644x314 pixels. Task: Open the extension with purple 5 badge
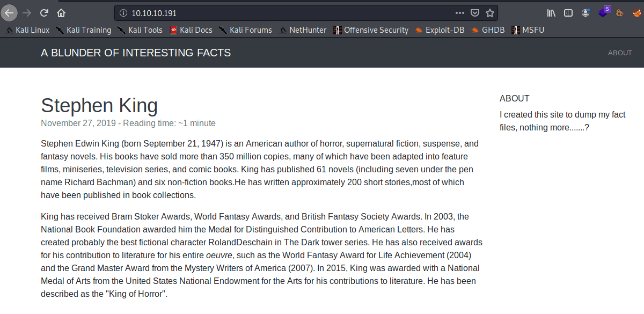604,12
